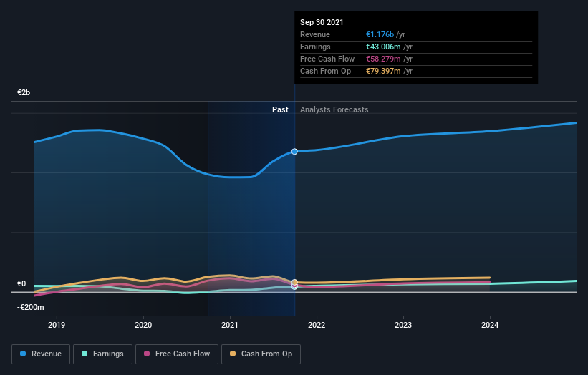Click the €2b y-axis label
Viewport: 588px width, 375px height.
24,92
